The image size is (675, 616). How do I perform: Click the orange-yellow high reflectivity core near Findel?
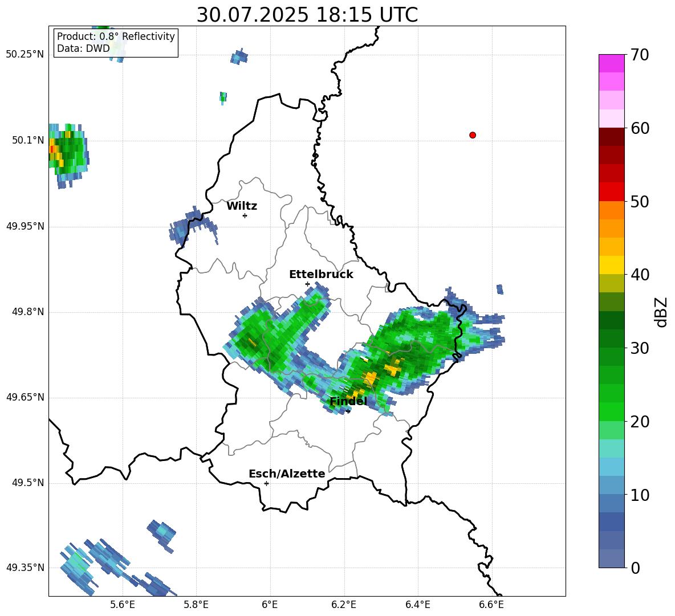coord(369,378)
